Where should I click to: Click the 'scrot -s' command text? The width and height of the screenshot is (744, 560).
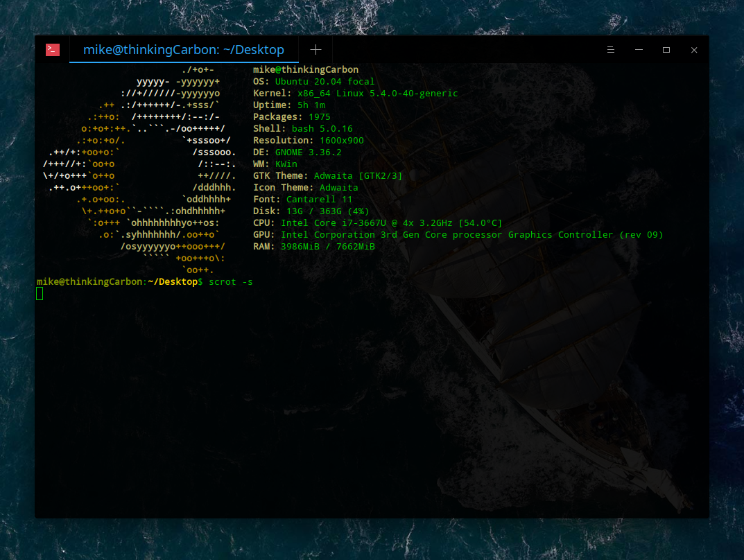[230, 282]
